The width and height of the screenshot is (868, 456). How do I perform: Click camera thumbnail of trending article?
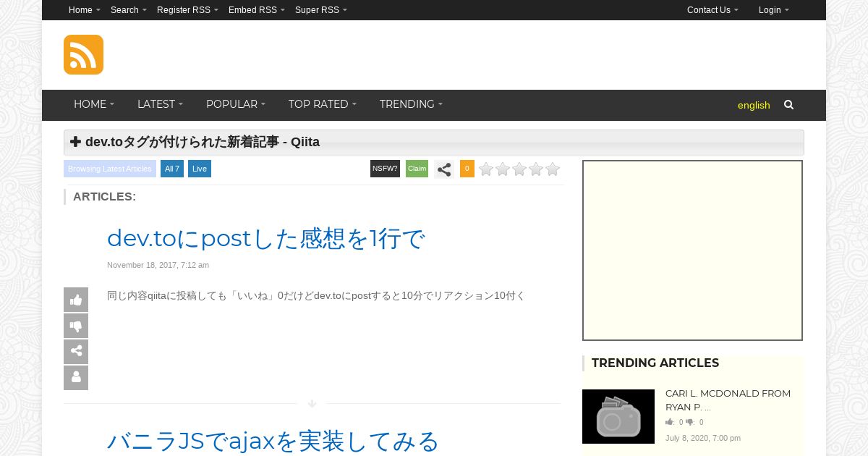coord(618,416)
